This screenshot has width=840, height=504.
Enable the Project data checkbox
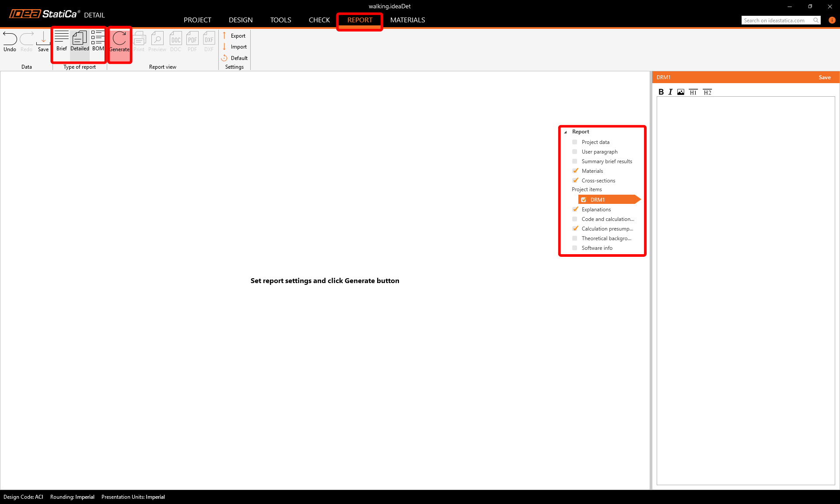575,142
